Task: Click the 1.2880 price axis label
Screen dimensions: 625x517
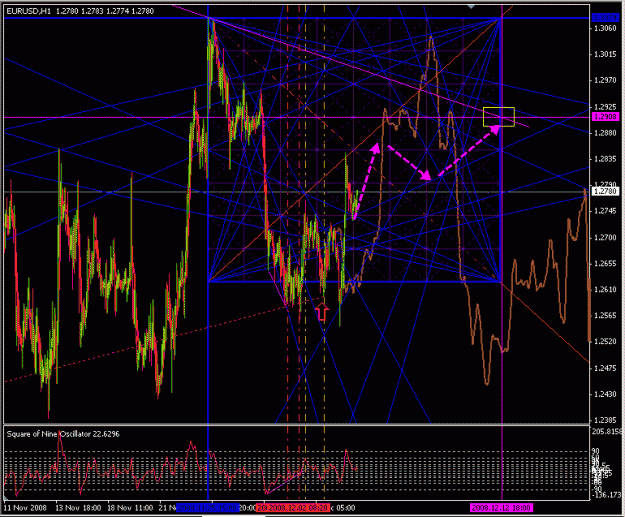Action: click(605, 133)
